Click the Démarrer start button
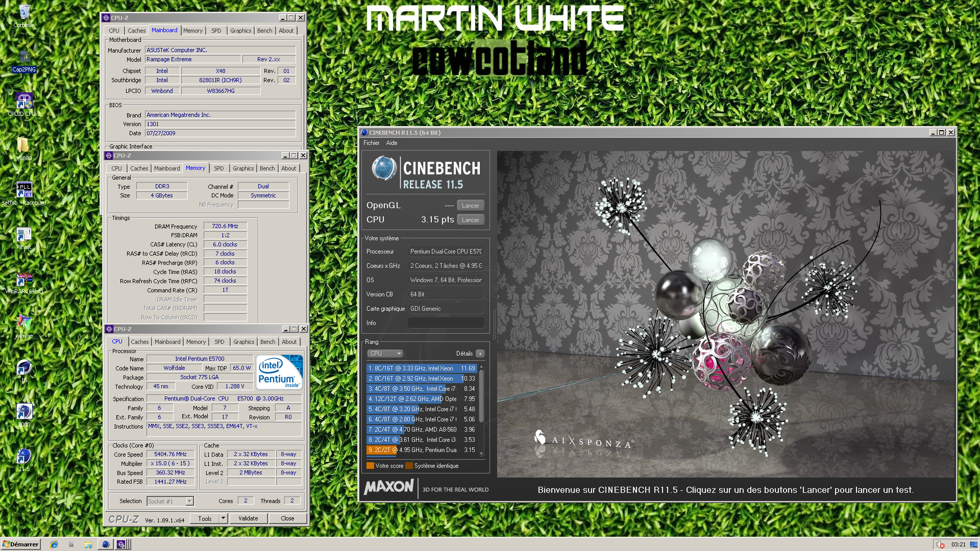This screenshot has width=980, height=551. click(20, 544)
